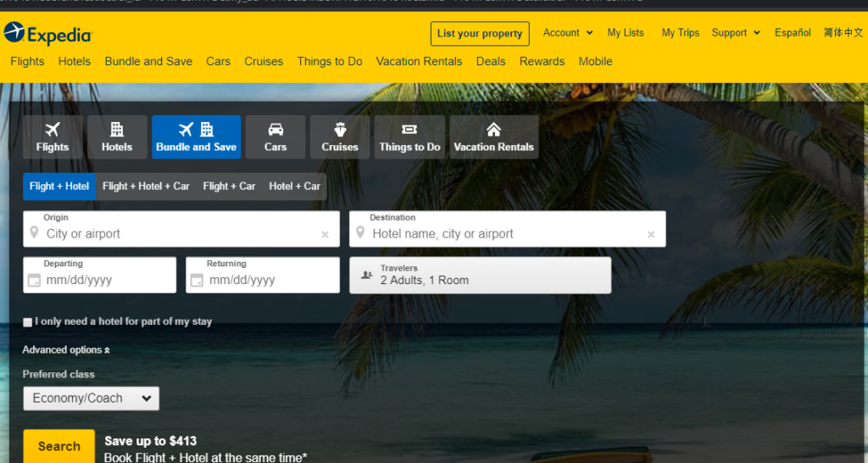Open the Travelers 2 Adults, 1 Room selector

(481, 276)
